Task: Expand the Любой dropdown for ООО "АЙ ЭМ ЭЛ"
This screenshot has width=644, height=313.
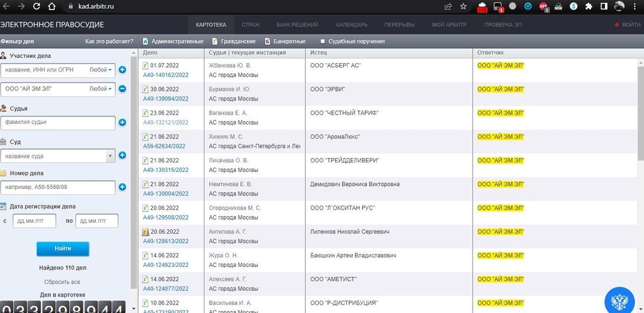Action: 101,89
